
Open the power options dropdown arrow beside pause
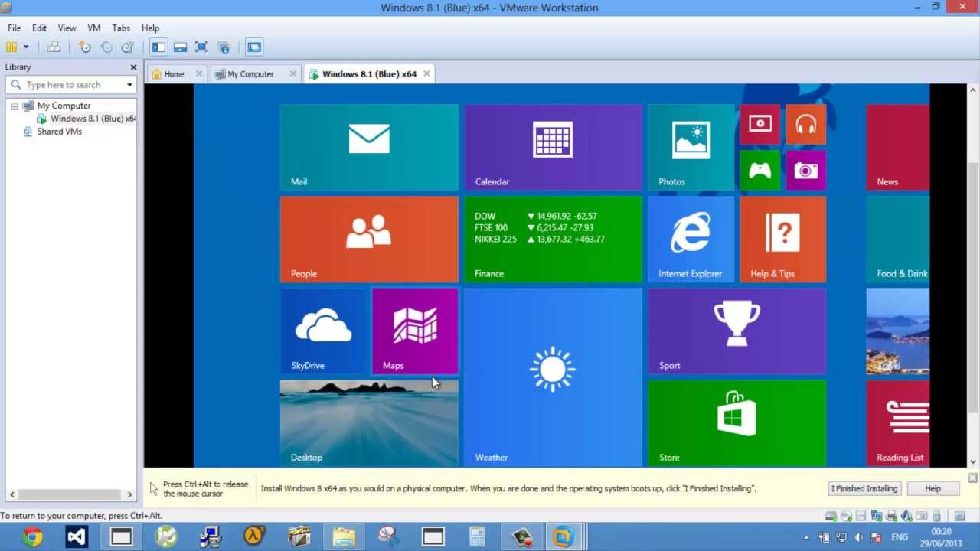26,47
